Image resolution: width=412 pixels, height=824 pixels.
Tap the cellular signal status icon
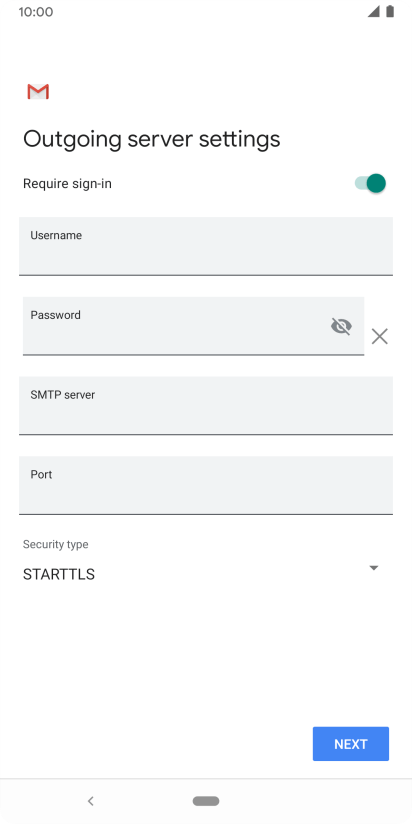(373, 12)
